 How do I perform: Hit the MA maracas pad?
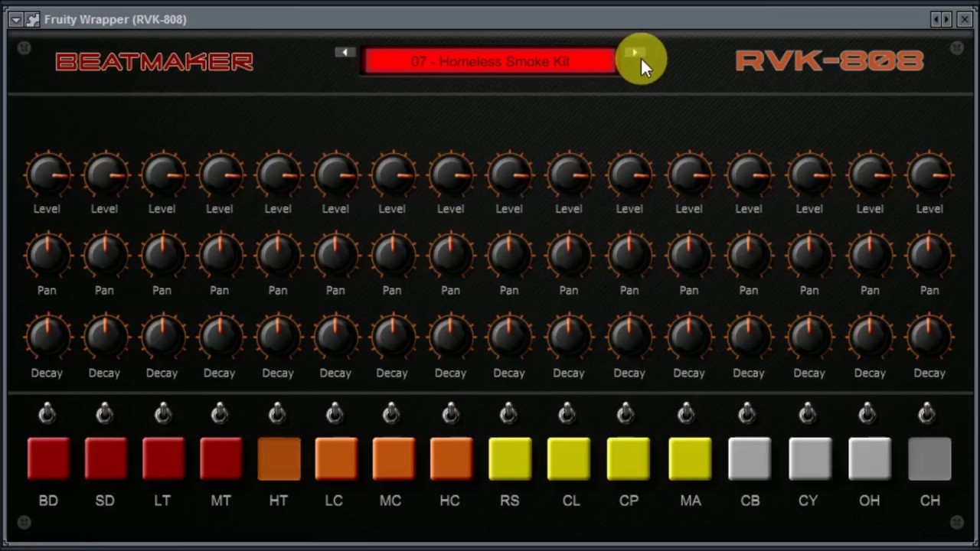point(690,458)
